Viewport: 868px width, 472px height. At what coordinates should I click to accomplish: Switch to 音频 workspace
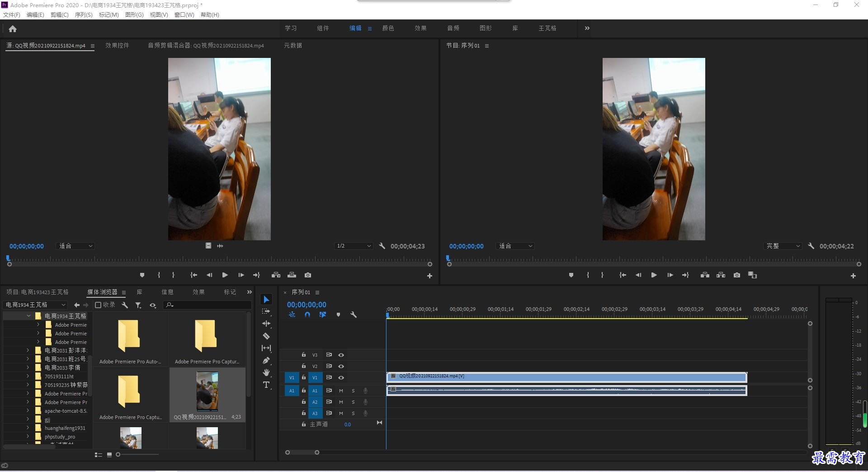click(453, 28)
